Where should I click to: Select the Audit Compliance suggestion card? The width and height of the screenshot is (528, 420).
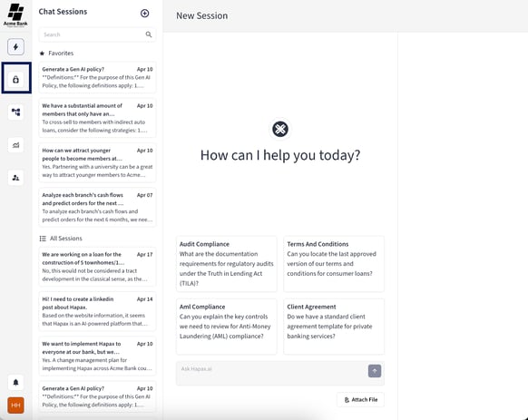[226, 264]
